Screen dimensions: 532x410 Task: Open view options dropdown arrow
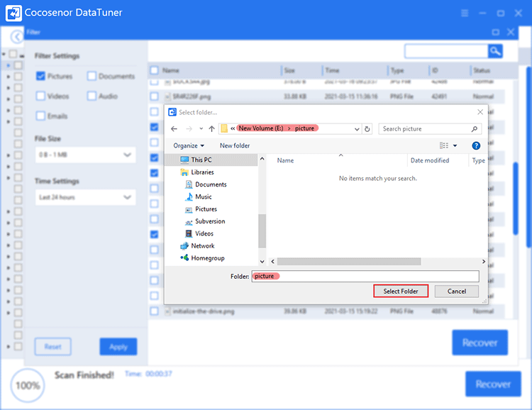click(x=455, y=145)
